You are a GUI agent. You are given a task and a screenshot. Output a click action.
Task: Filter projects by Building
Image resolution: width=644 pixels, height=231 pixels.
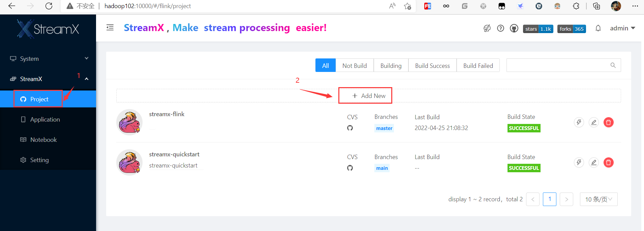click(x=391, y=66)
